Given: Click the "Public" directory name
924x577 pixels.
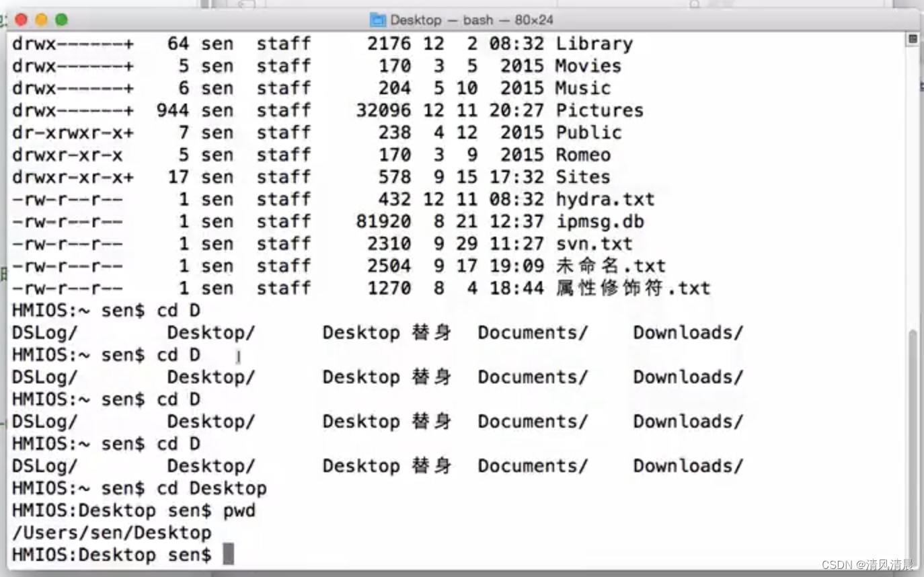Looking at the screenshot, I should click(x=588, y=133).
